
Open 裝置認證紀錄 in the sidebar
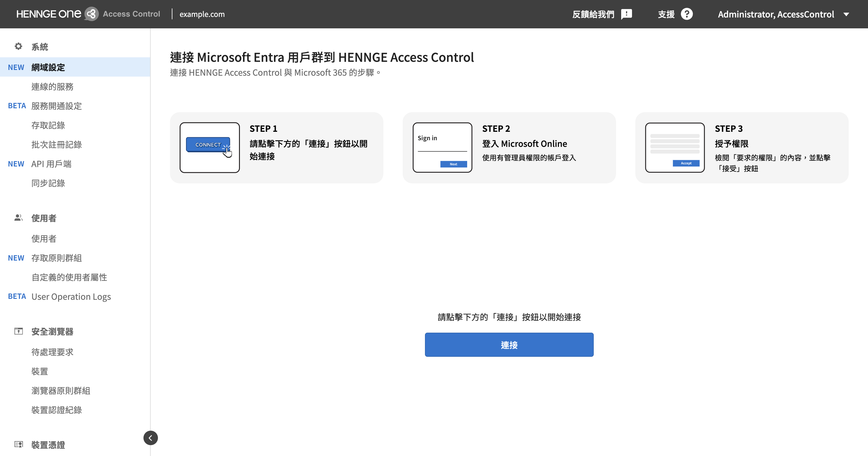click(57, 410)
